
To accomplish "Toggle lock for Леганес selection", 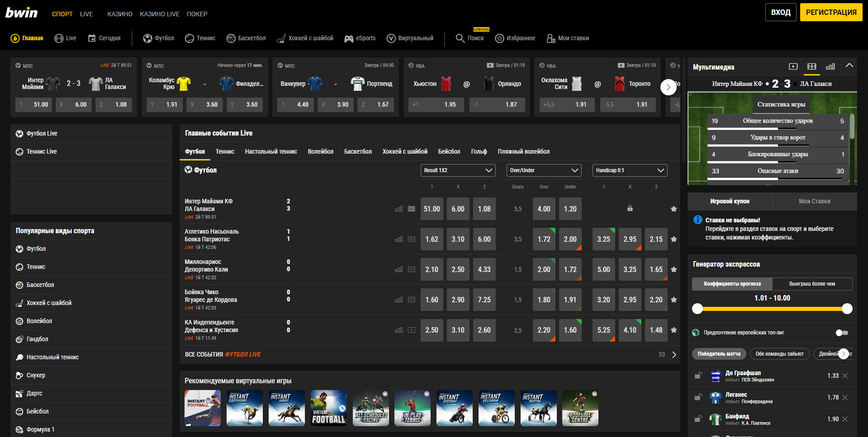I will coord(698,397).
